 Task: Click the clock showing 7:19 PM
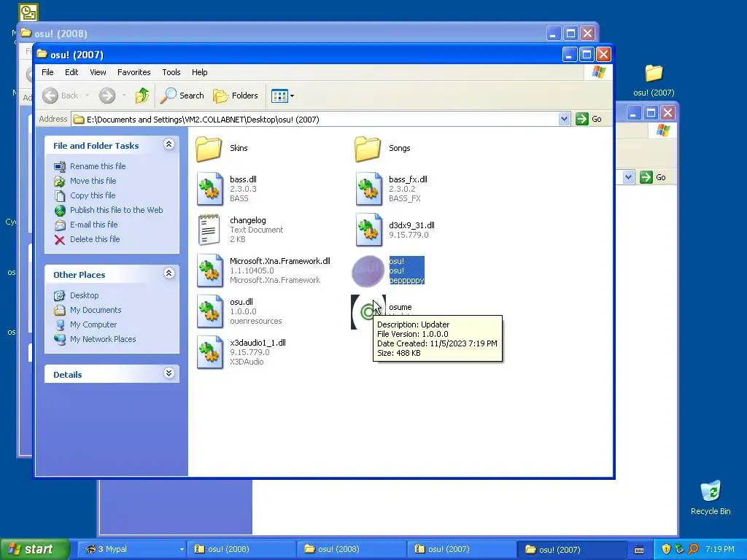(x=720, y=549)
